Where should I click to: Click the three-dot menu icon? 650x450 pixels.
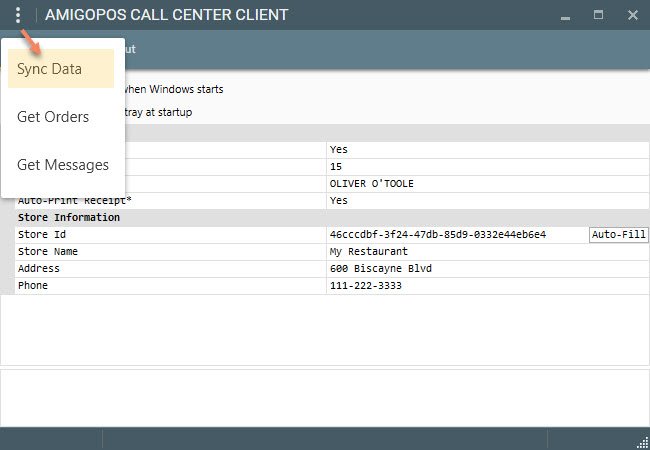(18, 15)
